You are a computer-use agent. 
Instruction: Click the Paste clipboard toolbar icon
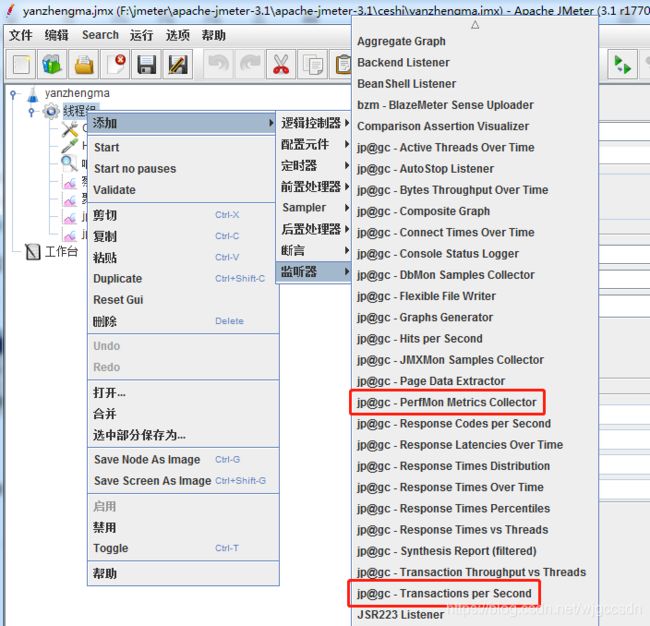(342, 65)
